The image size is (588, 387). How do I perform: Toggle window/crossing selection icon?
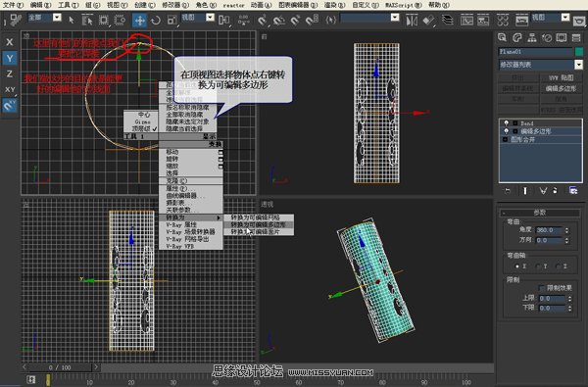coord(120,20)
